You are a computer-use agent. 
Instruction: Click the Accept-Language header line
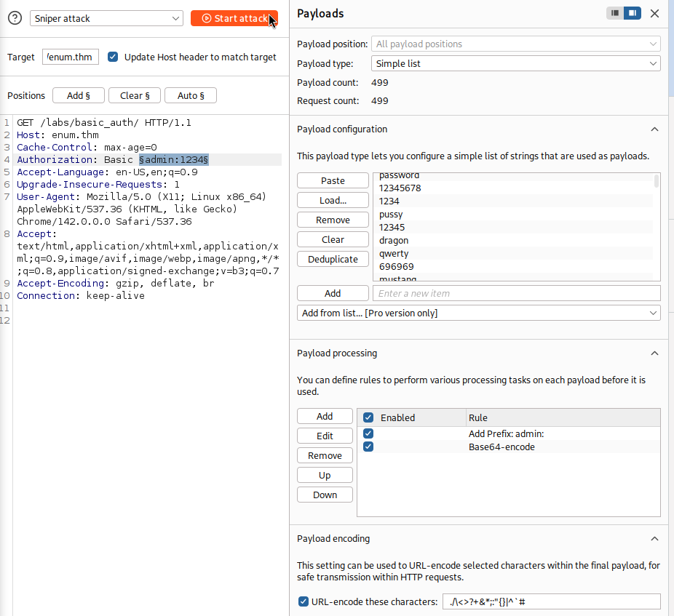(x=108, y=172)
